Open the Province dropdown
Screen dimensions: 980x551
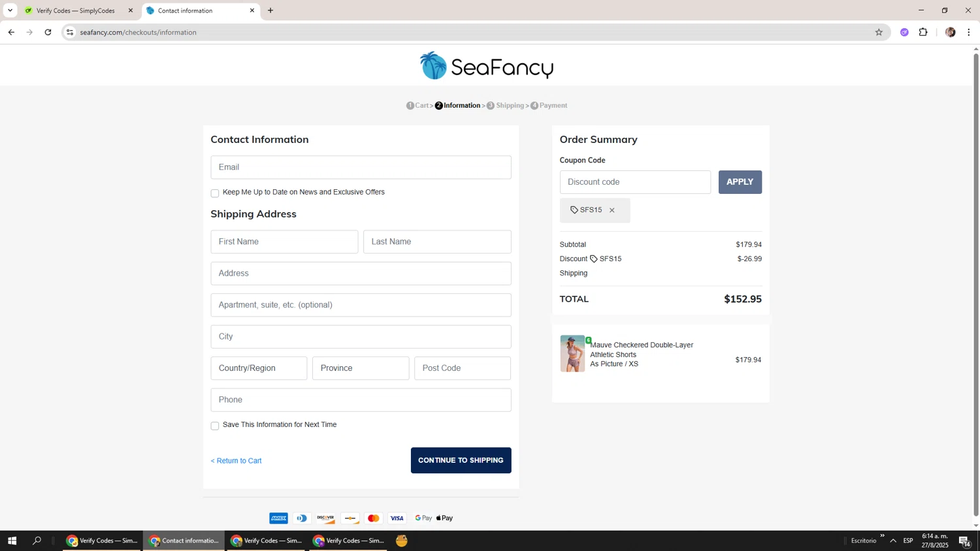click(361, 368)
